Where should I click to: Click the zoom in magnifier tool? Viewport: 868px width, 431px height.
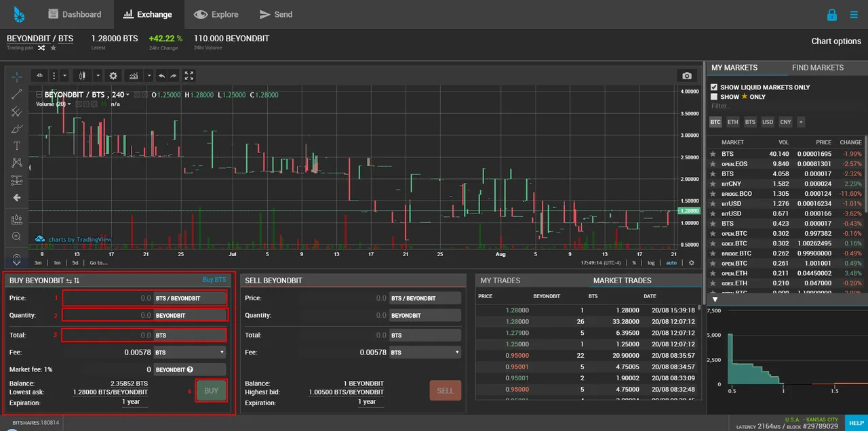(17, 237)
